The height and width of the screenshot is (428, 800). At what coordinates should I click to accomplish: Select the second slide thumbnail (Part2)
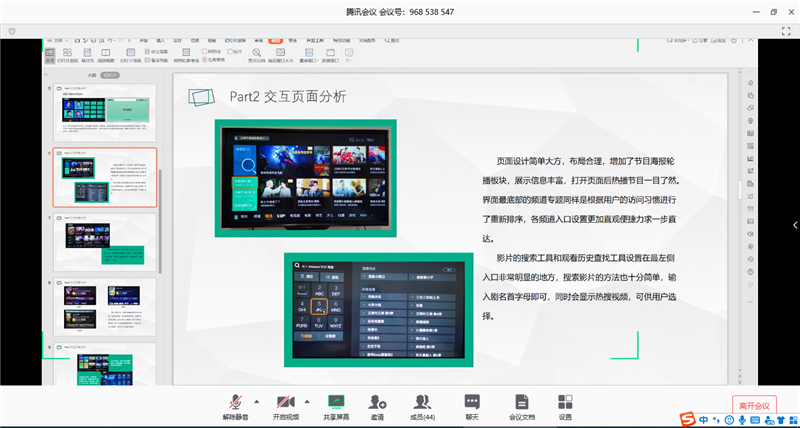[104, 178]
